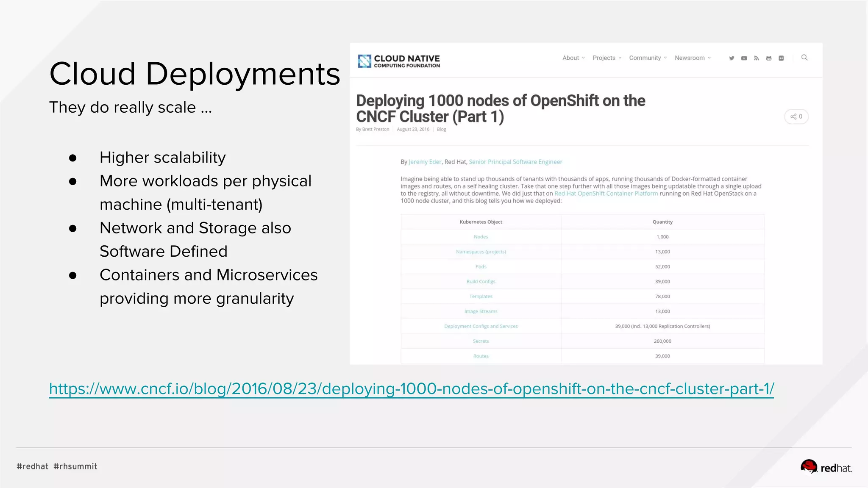Screen dimensions: 868x488
Task: Click the '39,000 (Incl. 13,000 Replication Controllers)' cell
Action: point(662,326)
